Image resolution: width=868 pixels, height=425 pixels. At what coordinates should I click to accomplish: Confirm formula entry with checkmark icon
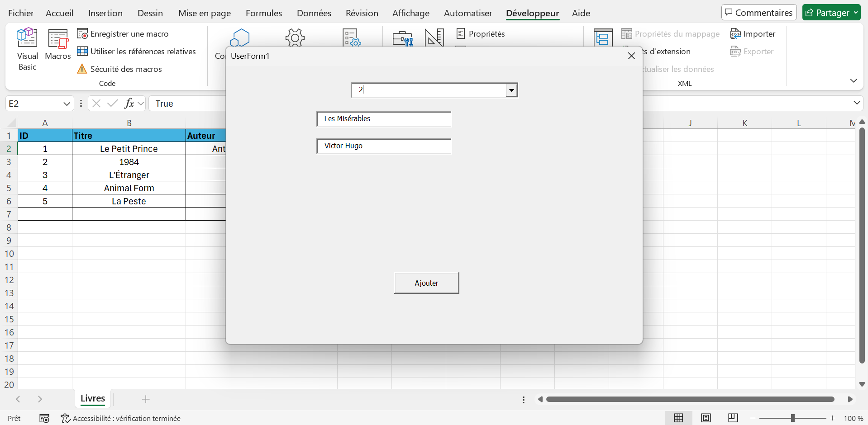112,104
